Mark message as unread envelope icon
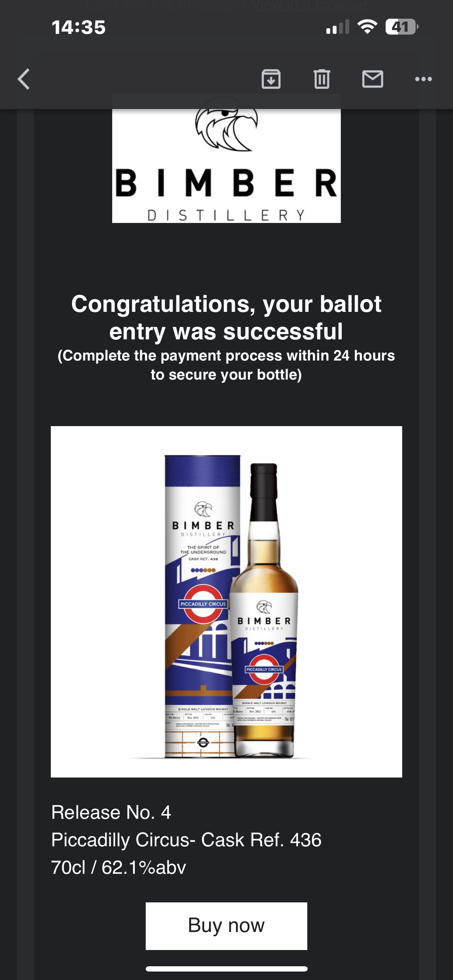 point(372,79)
